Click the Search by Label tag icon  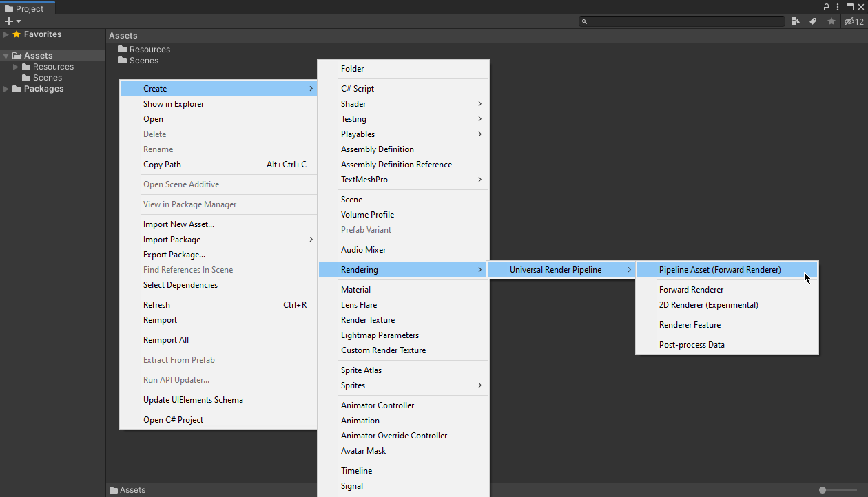[813, 21]
